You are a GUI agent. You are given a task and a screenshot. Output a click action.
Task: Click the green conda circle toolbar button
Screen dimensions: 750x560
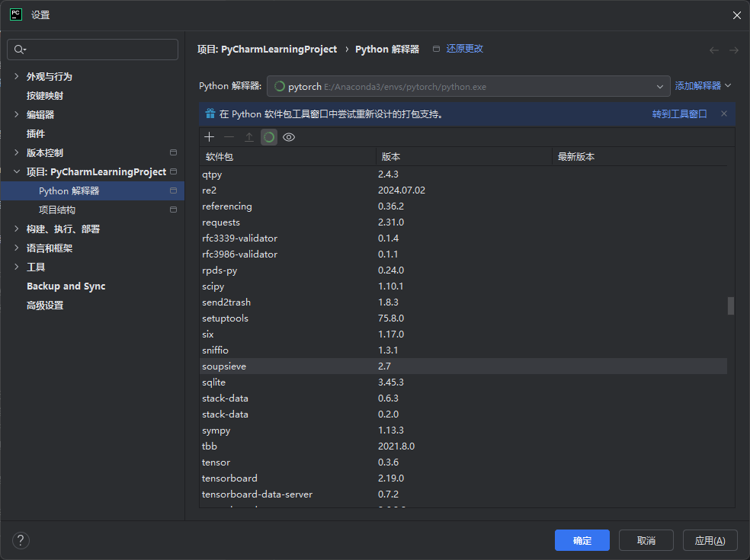(x=269, y=137)
